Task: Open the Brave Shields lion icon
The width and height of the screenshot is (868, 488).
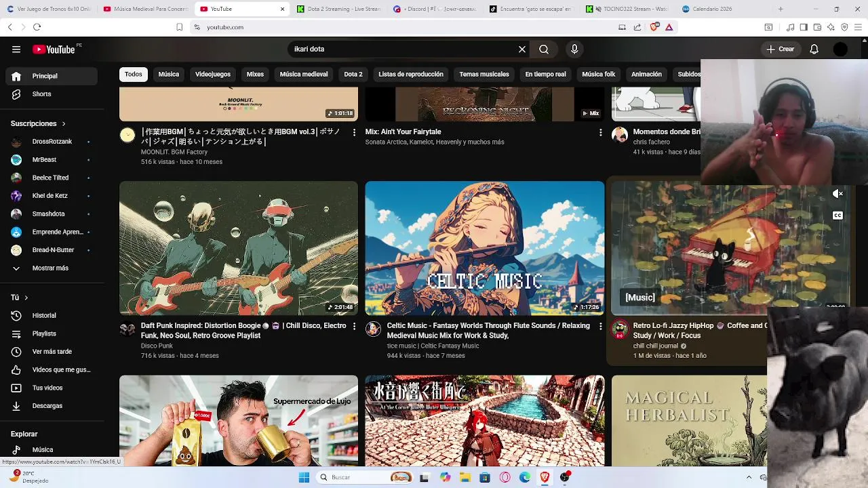Action: pyautogui.click(x=654, y=27)
